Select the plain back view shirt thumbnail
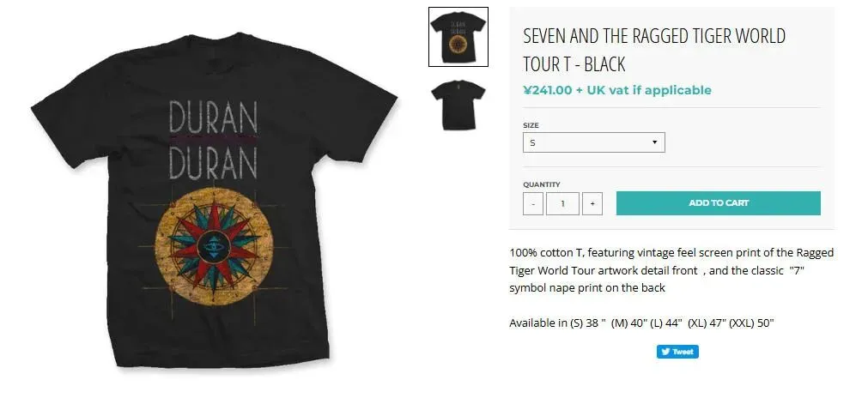Screen dimensions: 868x404 tap(458, 106)
